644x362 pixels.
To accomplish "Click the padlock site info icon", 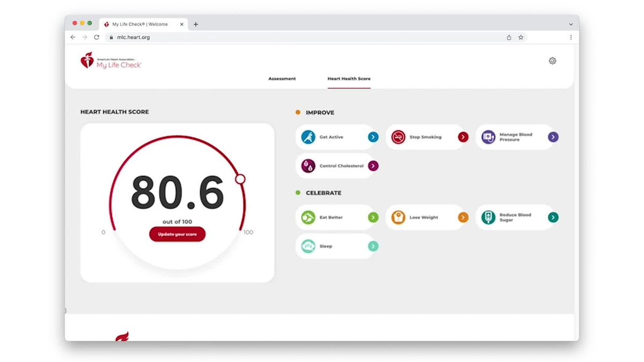I will (111, 38).
